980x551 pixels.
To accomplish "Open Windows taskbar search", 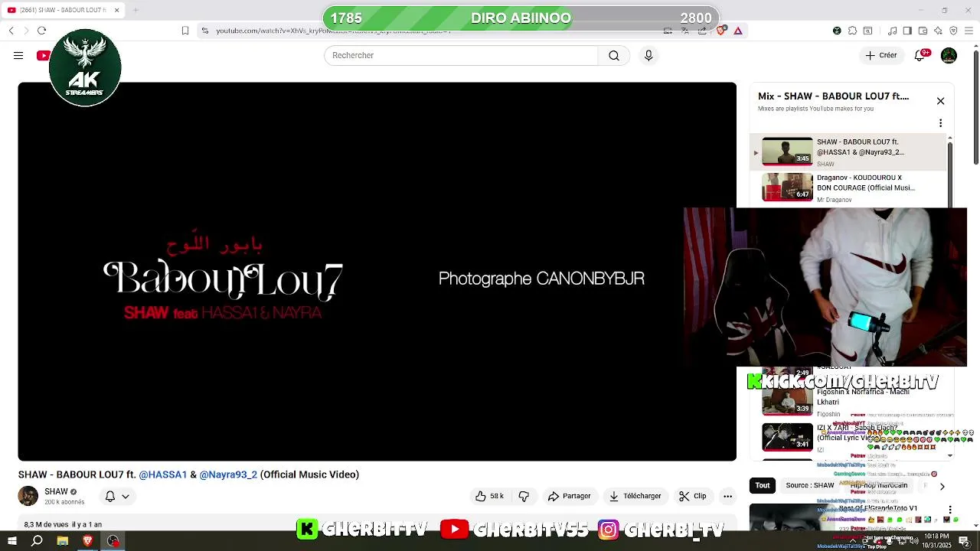I will 37,541.
